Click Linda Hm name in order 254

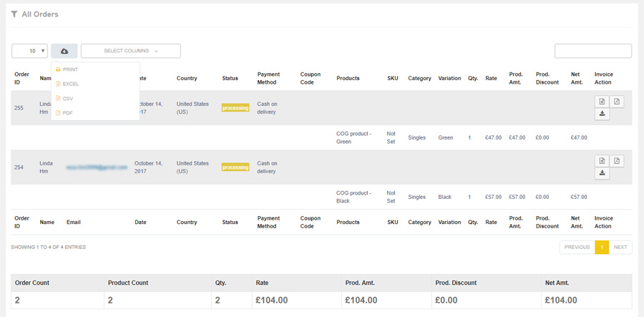tap(47, 167)
